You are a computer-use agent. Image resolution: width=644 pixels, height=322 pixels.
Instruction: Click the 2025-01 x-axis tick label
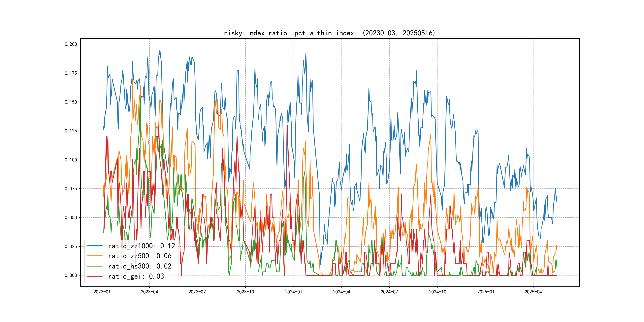click(486, 292)
